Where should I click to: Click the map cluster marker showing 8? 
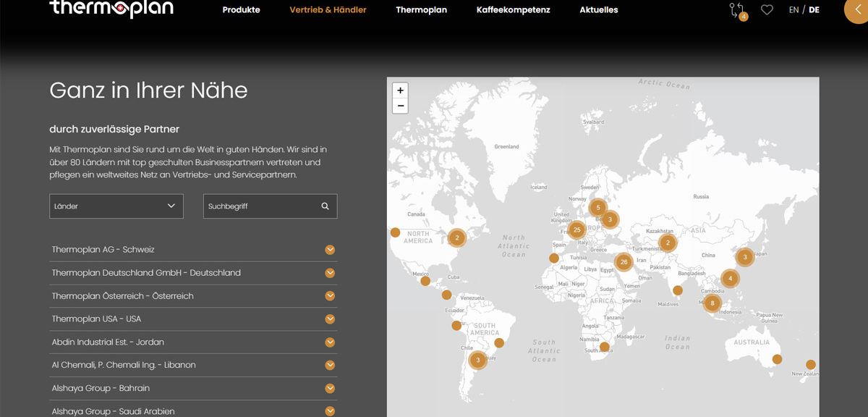(x=712, y=303)
